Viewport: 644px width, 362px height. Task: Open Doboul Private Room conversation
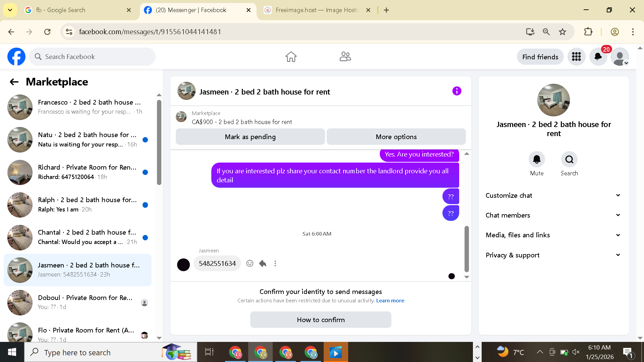click(x=78, y=302)
